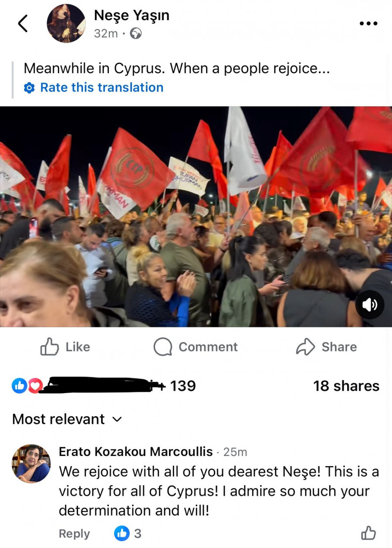Open Erato Kozakou Marcoullis's profile photo
This screenshot has height=548, width=392.
pos(31,464)
